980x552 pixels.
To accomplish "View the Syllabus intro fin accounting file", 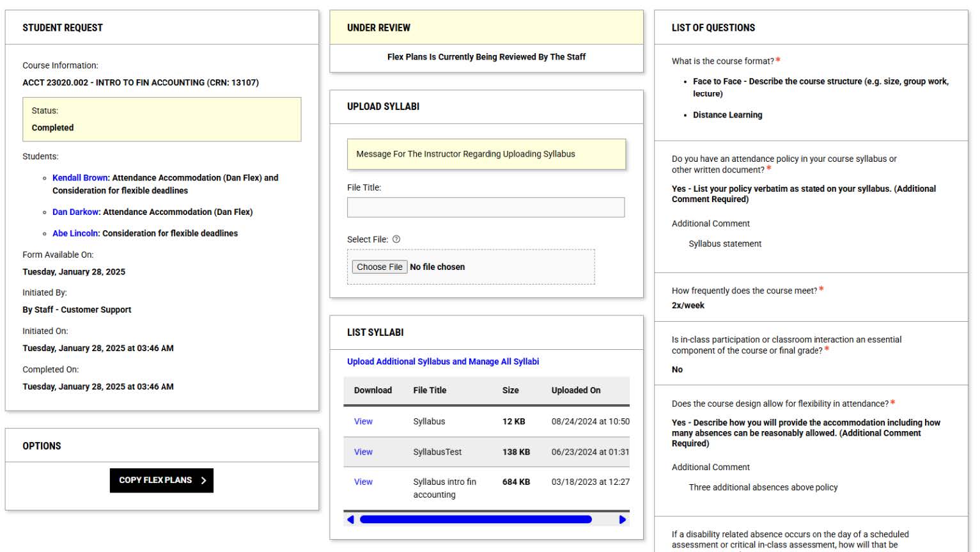I will tap(363, 482).
